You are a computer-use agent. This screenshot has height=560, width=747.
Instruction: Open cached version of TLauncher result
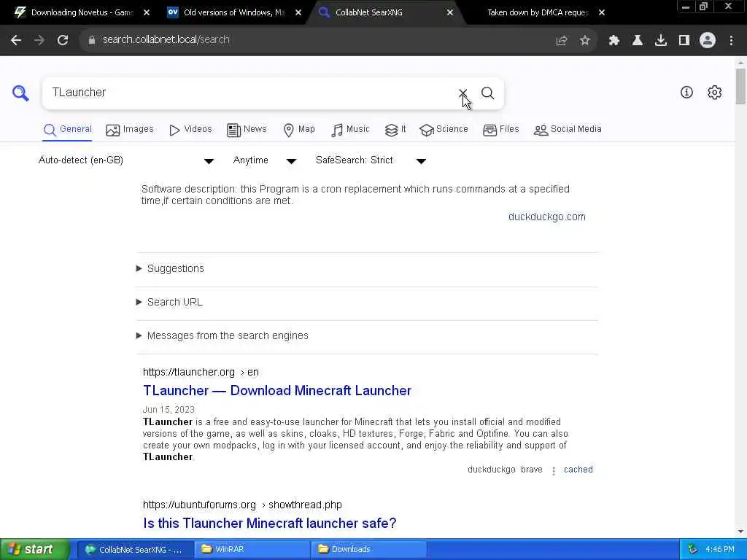[578, 470]
